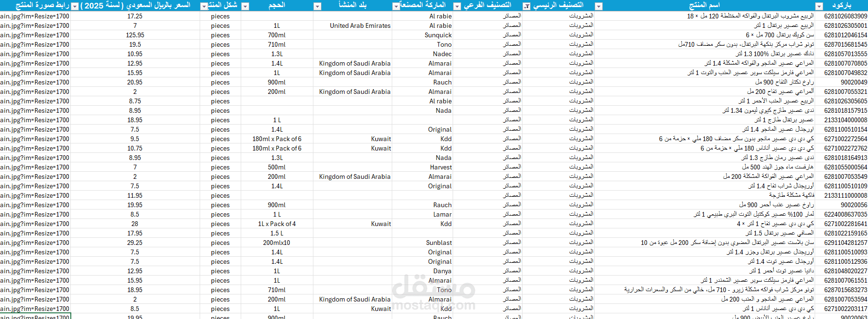Open the بلد المنشأ column filter dropdown
Viewport: 868px width, 319px height.
pyautogui.click(x=317, y=6)
